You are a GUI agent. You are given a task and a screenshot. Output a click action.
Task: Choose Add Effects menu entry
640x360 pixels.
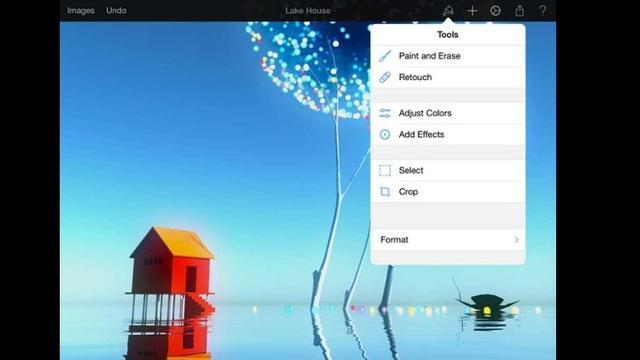click(x=448, y=134)
